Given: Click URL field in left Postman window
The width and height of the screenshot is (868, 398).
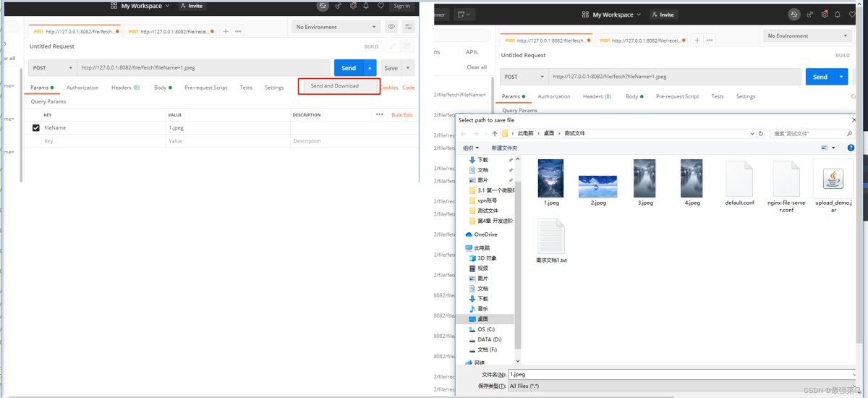Looking at the screenshot, I should click(204, 68).
